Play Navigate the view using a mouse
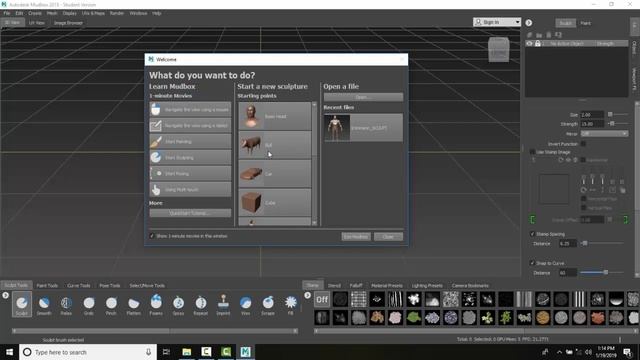 pos(190,109)
